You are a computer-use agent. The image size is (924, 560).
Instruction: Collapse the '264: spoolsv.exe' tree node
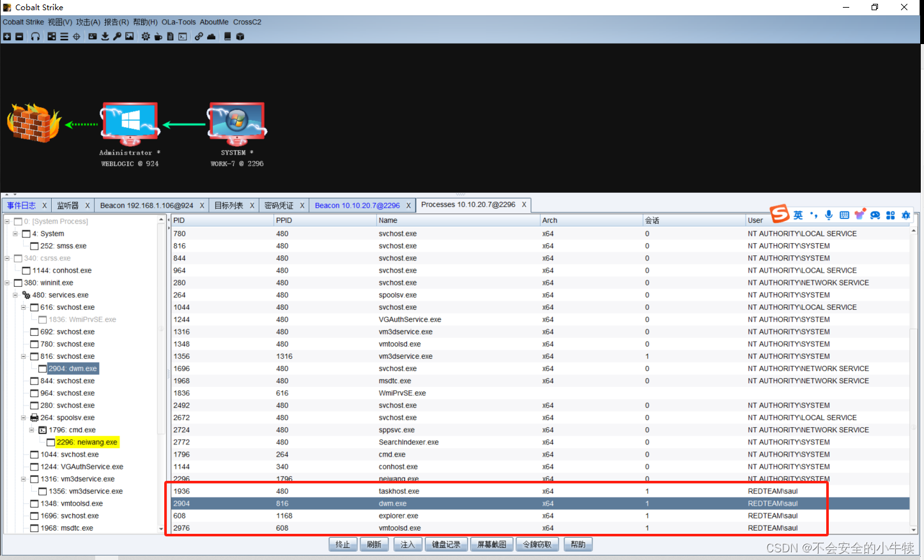click(24, 418)
